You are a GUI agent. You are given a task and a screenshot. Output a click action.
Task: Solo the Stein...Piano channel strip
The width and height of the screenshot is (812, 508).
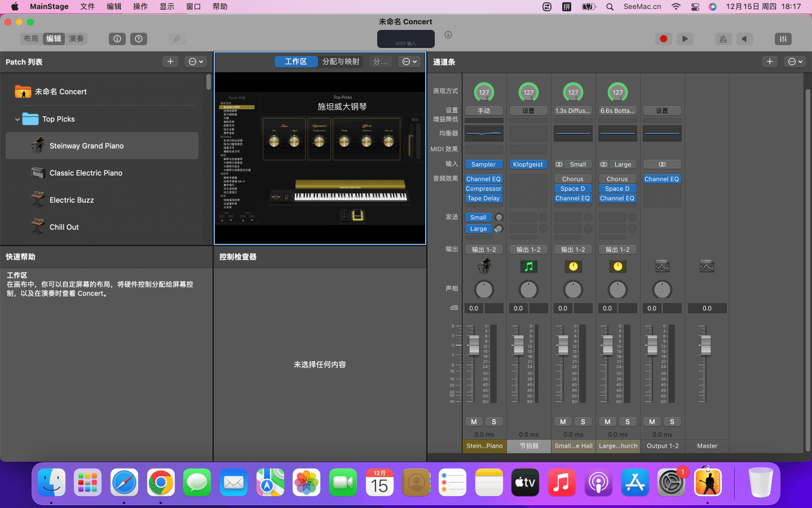tap(494, 422)
